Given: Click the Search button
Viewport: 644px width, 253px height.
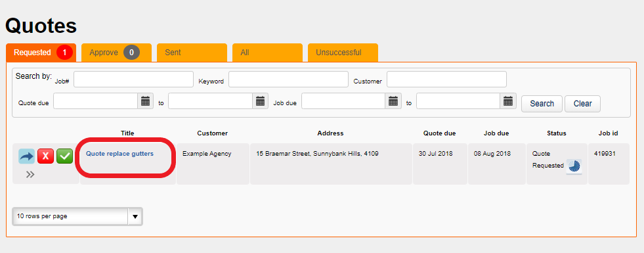Looking at the screenshot, I should [x=542, y=104].
